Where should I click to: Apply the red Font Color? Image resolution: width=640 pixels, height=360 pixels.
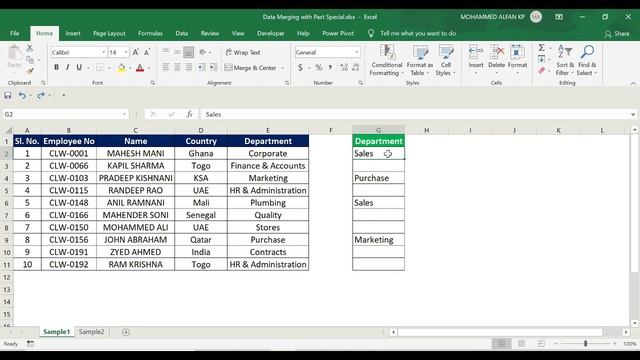pyautogui.click(x=140, y=67)
